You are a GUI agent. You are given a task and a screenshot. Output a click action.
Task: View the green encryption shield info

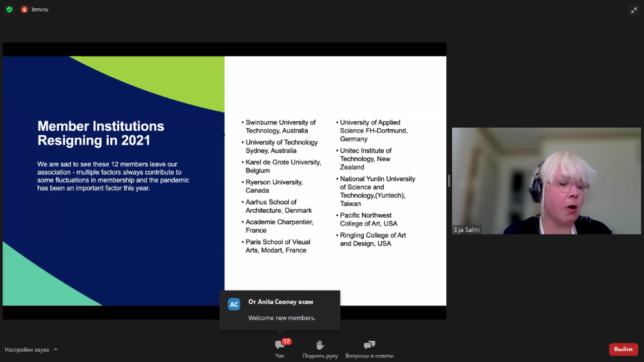[10, 10]
